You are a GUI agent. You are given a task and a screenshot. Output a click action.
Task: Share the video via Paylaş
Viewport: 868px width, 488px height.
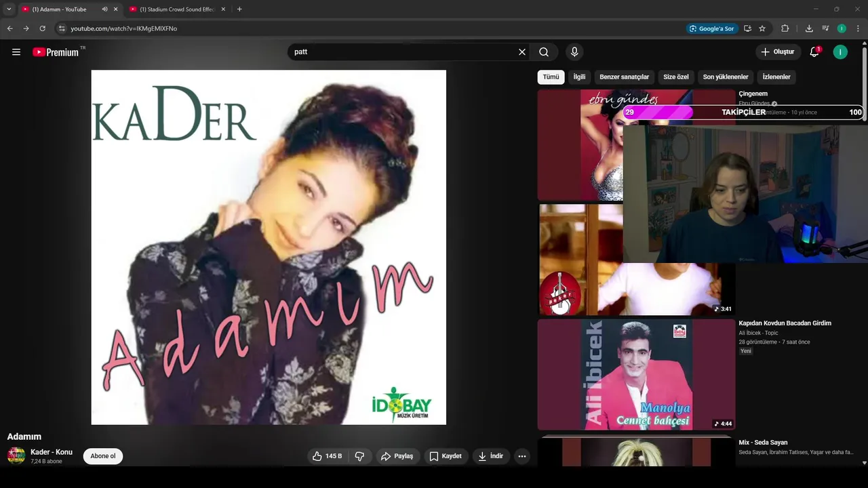click(397, 456)
